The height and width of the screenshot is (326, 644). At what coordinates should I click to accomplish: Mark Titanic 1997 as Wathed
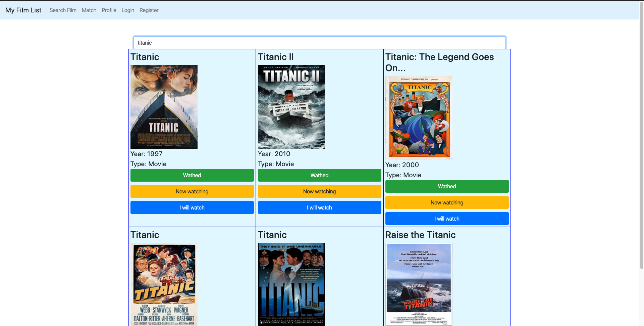click(x=192, y=175)
